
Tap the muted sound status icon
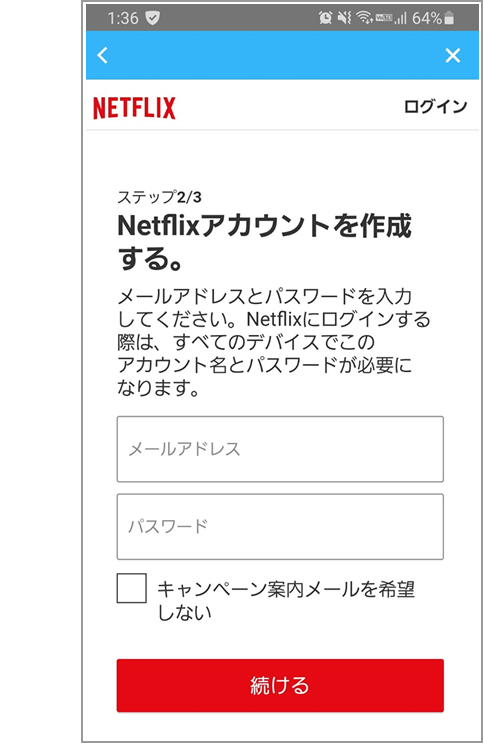[x=344, y=18]
